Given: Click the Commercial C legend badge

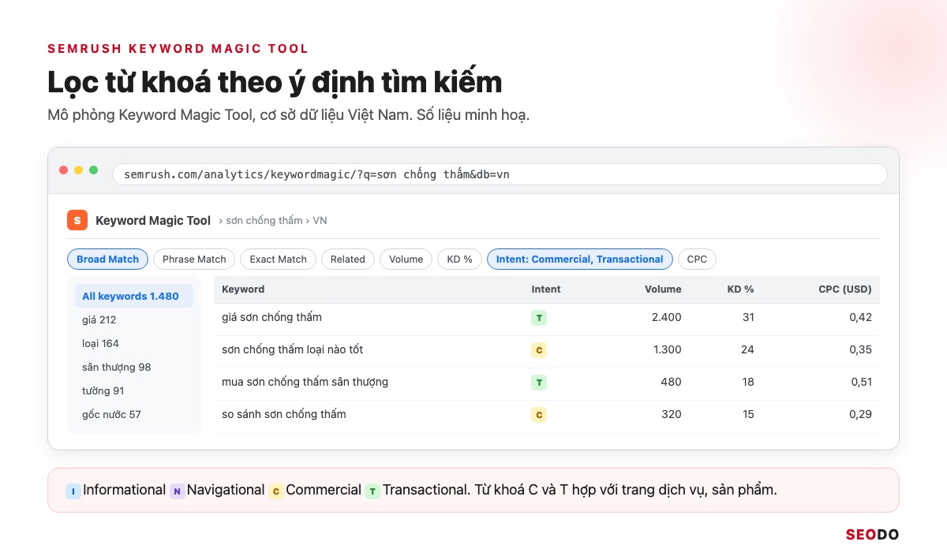Looking at the screenshot, I should pos(276,491).
